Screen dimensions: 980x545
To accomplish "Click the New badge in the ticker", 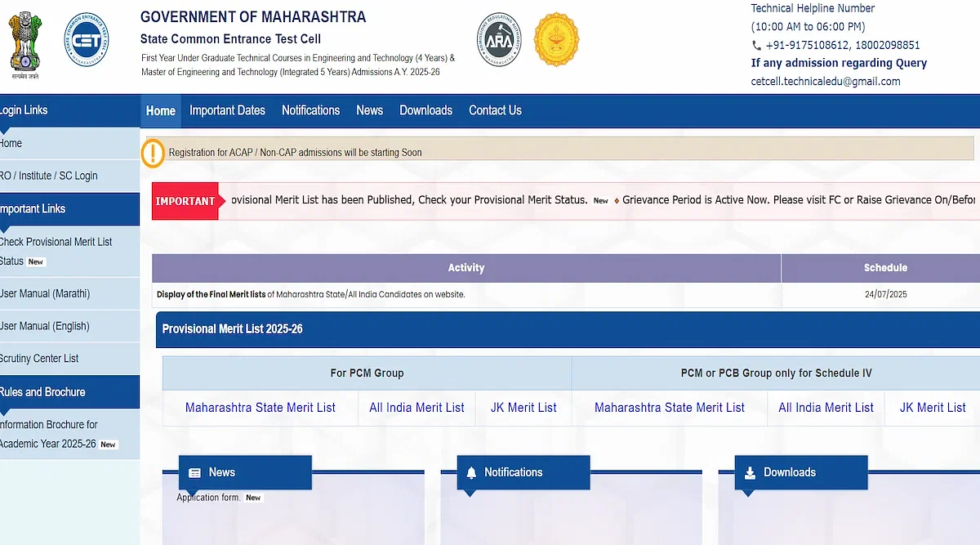I will (601, 201).
